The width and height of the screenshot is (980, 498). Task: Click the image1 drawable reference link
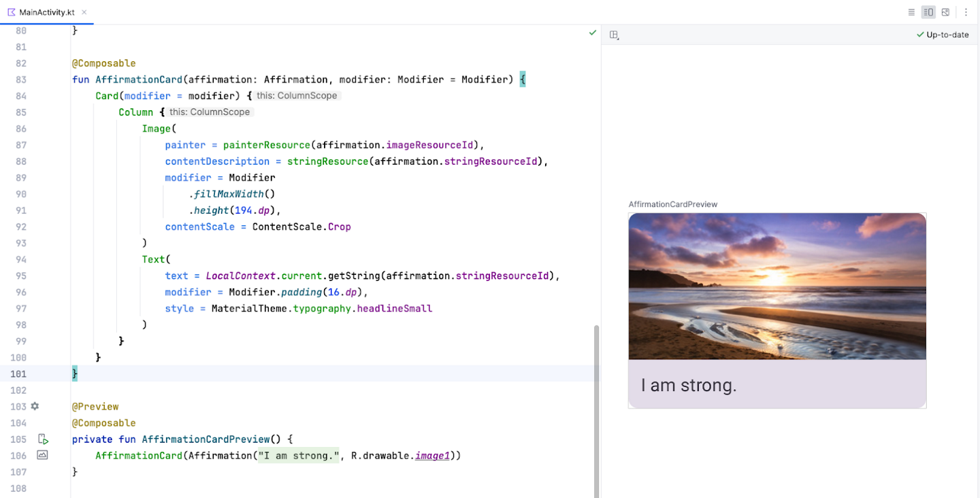click(432, 456)
